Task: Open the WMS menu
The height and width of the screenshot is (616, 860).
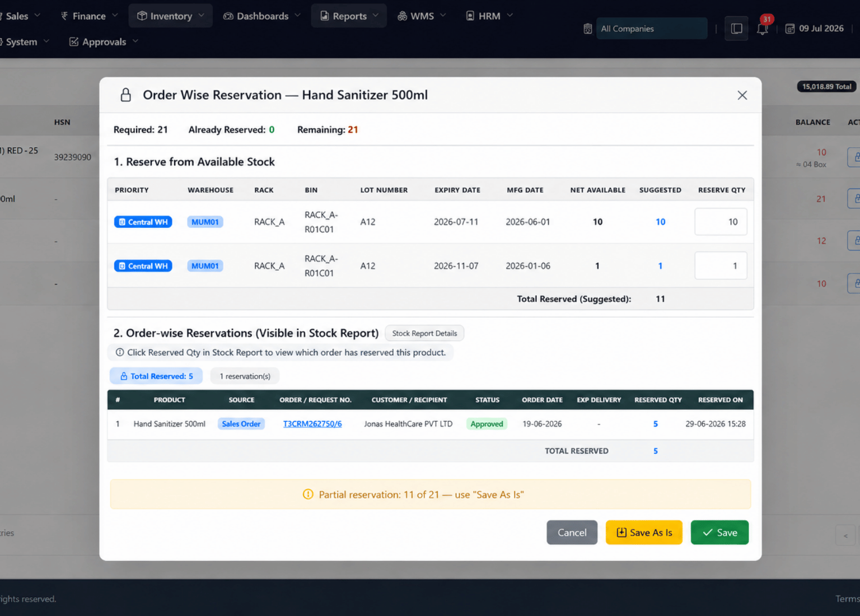Action: click(x=422, y=16)
